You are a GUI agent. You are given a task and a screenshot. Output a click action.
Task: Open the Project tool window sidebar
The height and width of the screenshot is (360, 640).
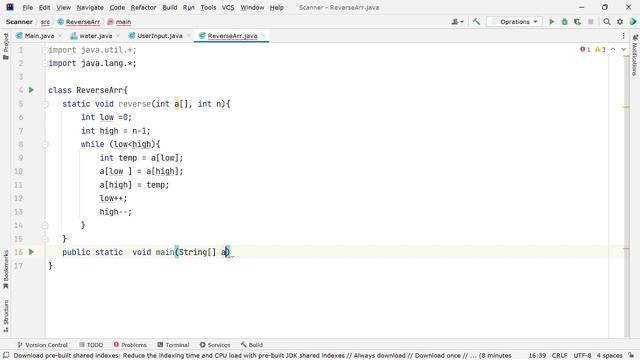point(6,46)
